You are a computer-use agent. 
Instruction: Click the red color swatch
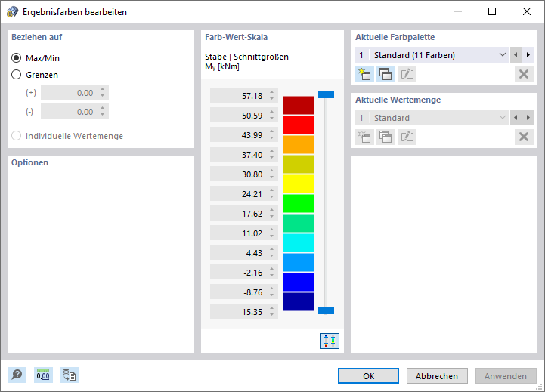coord(298,125)
